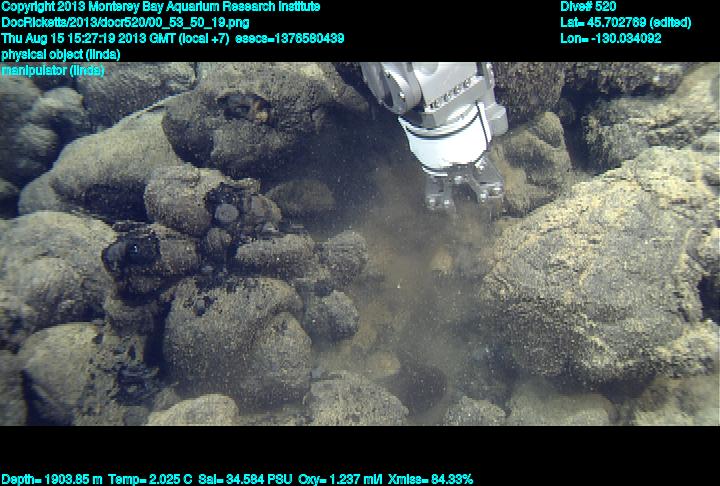Select the 'manipulator (linda)' annotation

(53, 70)
